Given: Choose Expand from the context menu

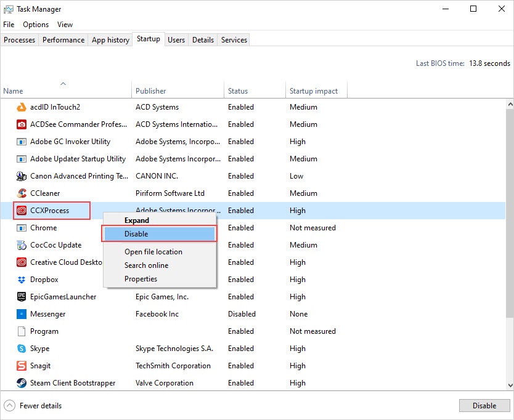Looking at the screenshot, I should [137, 220].
